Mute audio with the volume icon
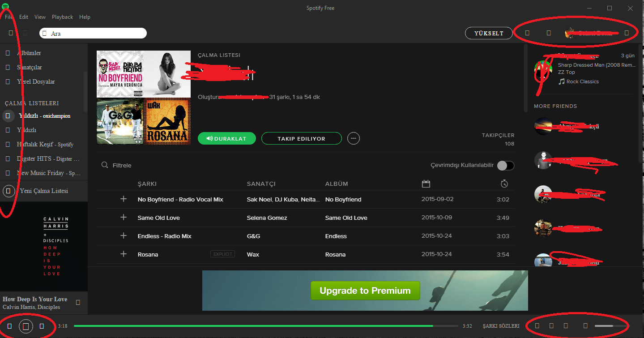This screenshot has height=338, width=644. click(585, 326)
